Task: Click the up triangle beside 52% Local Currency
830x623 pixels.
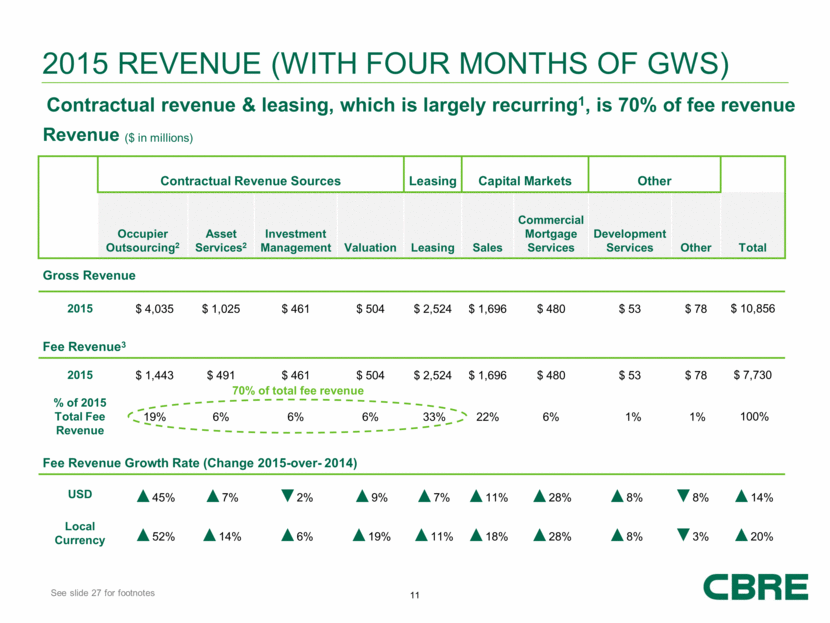Action: [x=141, y=537]
